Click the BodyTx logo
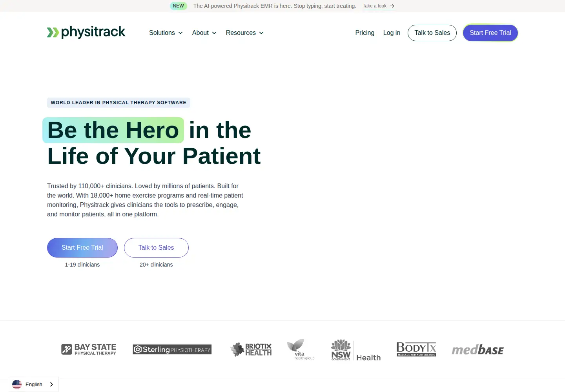The image size is (565, 392). pos(416,349)
